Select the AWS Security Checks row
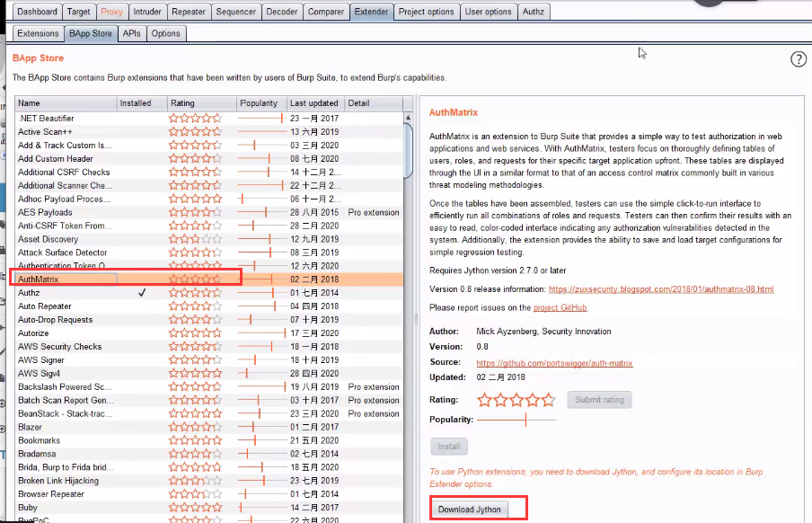This screenshot has width=812, height=523. click(x=63, y=347)
